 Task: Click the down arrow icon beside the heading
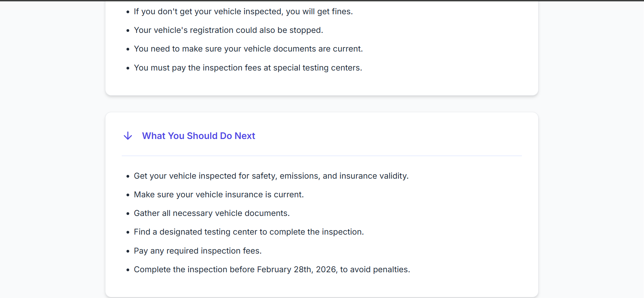pyautogui.click(x=128, y=136)
